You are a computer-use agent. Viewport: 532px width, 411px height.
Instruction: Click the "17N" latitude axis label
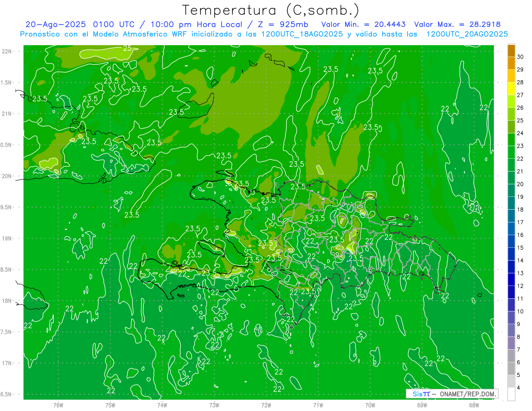[x=6, y=363]
